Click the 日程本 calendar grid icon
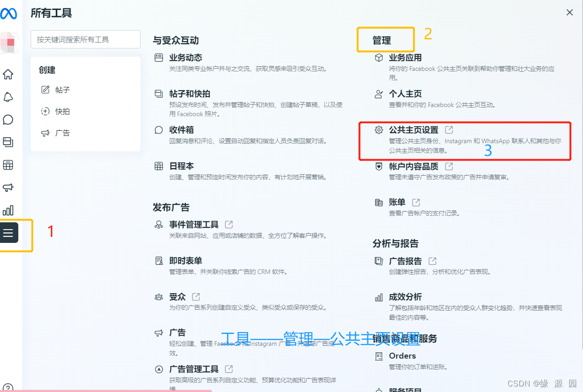 (x=159, y=166)
